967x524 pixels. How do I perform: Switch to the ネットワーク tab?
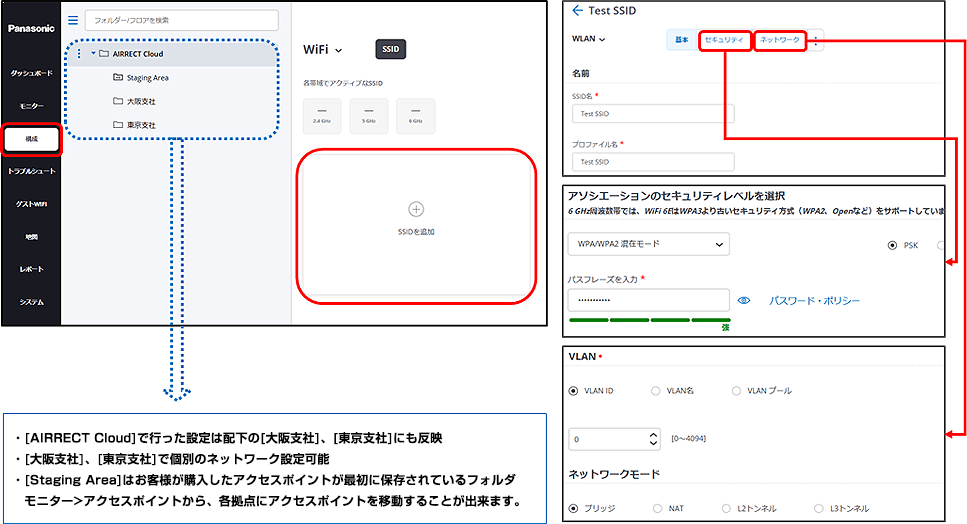pyautogui.click(x=780, y=40)
